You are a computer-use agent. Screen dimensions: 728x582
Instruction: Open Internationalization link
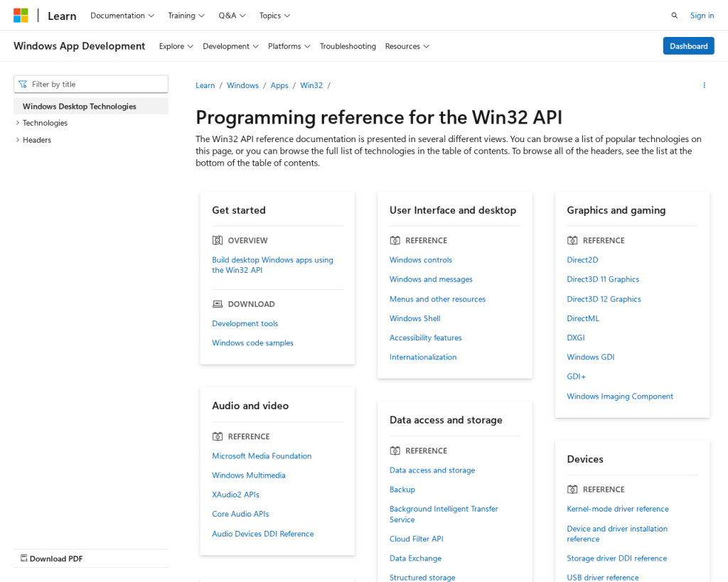pos(423,357)
